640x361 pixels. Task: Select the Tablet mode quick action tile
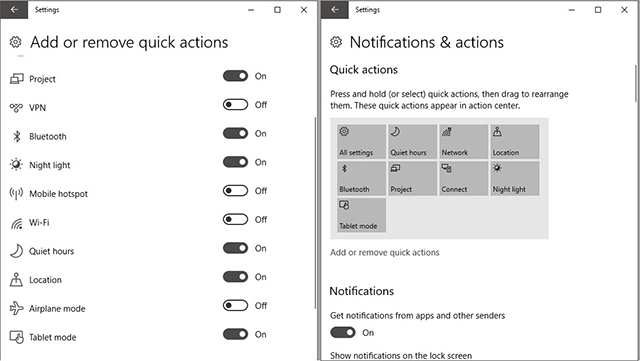[x=361, y=215]
